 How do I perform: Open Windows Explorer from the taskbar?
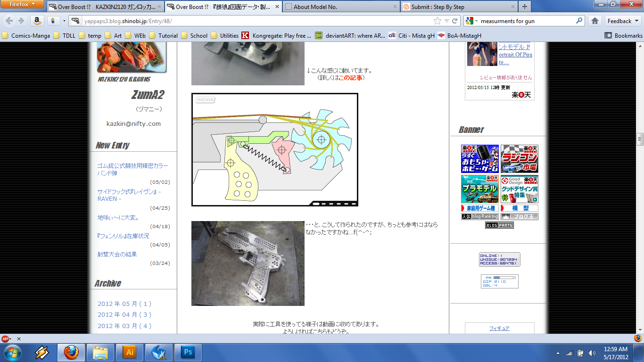(100, 353)
